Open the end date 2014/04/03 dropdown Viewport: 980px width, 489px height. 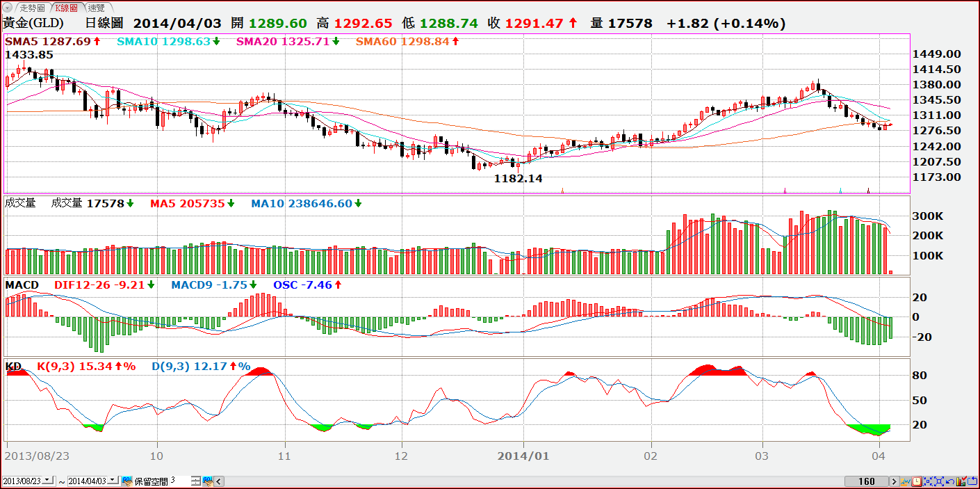(114, 481)
